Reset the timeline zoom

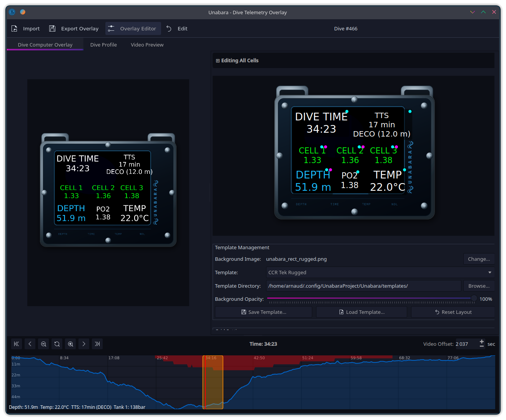[x=57, y=344]
